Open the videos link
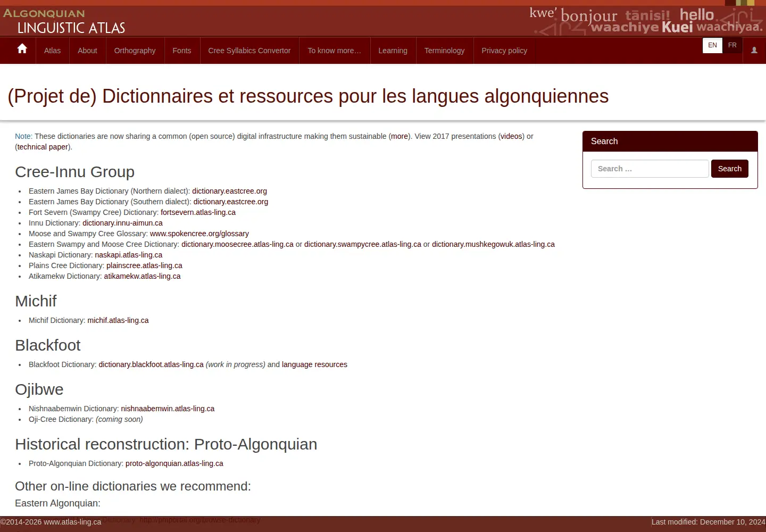The width and height of the screenshot is (766, 532). pos(512,136)
